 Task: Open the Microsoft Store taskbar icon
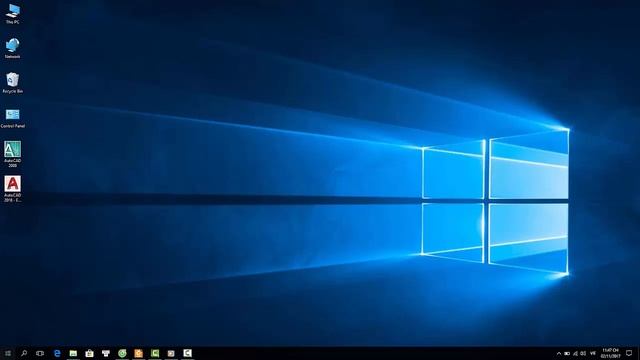pyautogui.click(x=89, y=353)
